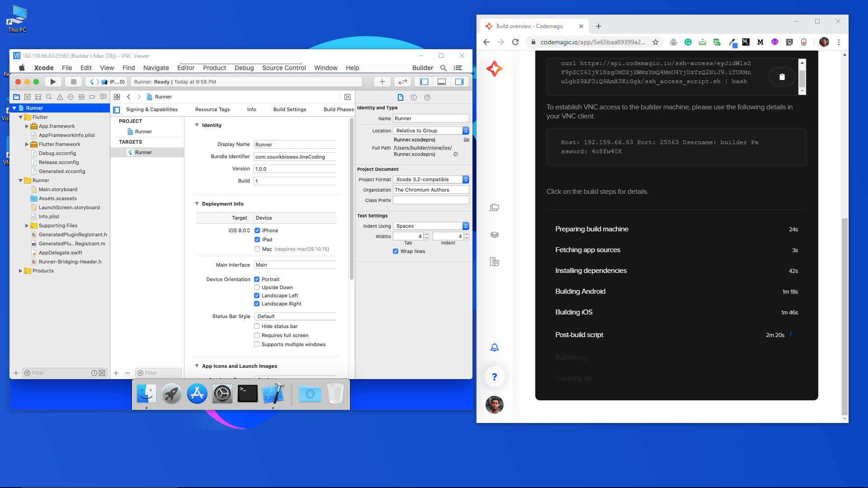This screenshot has height=488, width=868.
Task: Expand the Supporting Files folder
Action: pyautogui.click(x=27, y=225)
